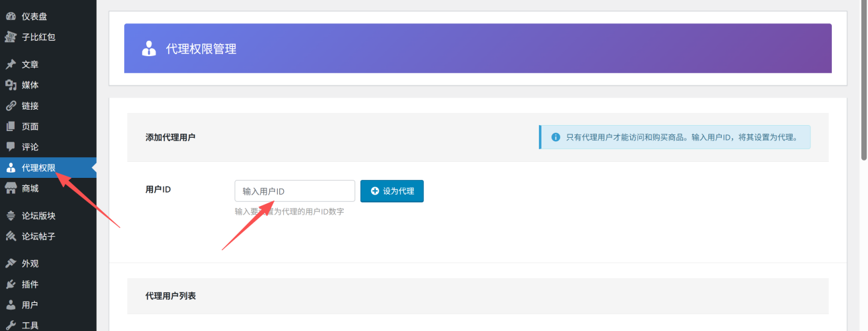The width and height of the screenshot is (868, 331).
Task: Click the dashboard gauge icon (仪表盘)
Action: [11, 17]
